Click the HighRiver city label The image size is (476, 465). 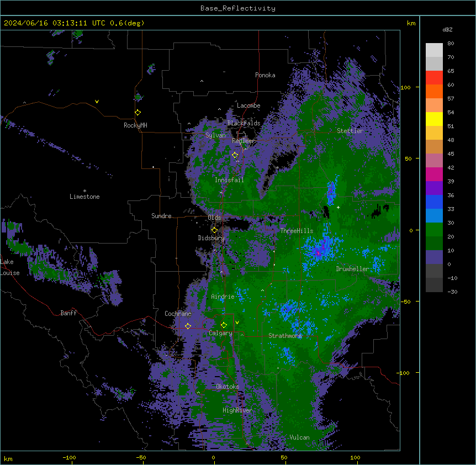pos(237,410)
